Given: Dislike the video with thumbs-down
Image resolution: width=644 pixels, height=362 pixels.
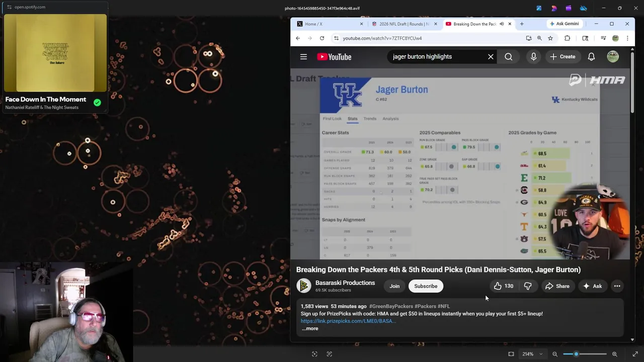Looking at the screenshot, I should point(528,286).
